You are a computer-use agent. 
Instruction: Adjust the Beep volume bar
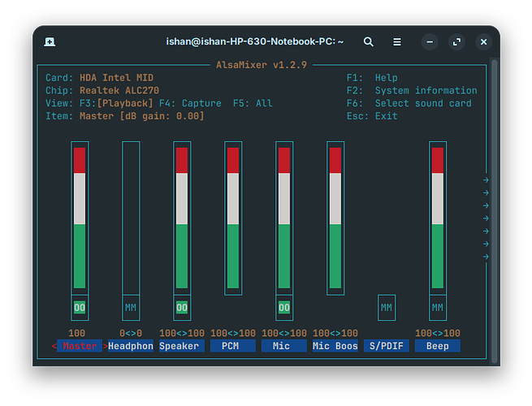point(437,218)
